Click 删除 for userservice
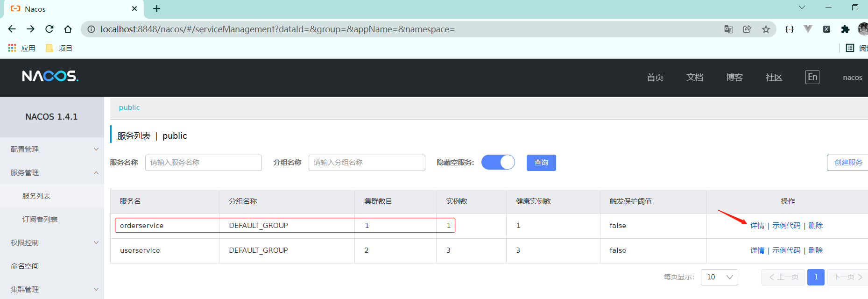This screenshot has height=299, width=868. (816, 250)
